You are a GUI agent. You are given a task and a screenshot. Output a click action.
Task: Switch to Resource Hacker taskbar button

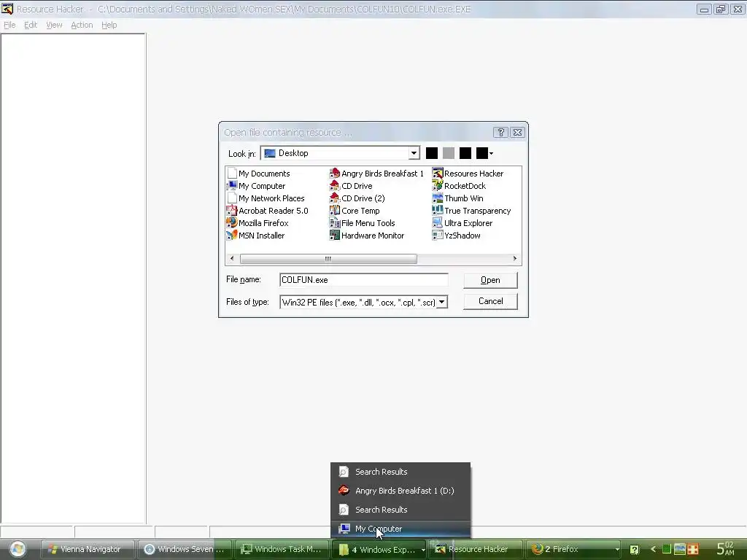[x=475, y=550]
